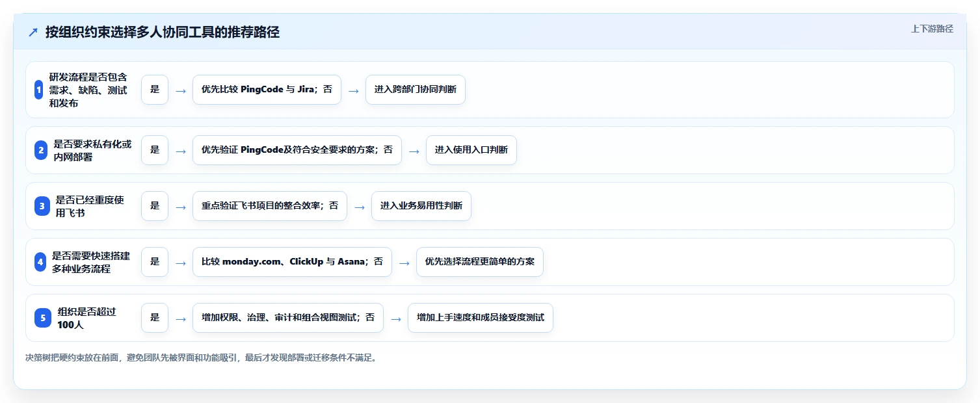Click the box 增加权限、治理、审计和组合视图测试
Viewport: 980px width, 403px height.
pos(288,318)
